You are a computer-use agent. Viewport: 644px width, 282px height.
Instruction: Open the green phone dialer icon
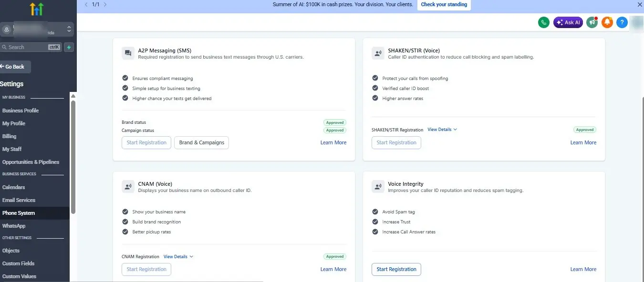click(543, 22)
